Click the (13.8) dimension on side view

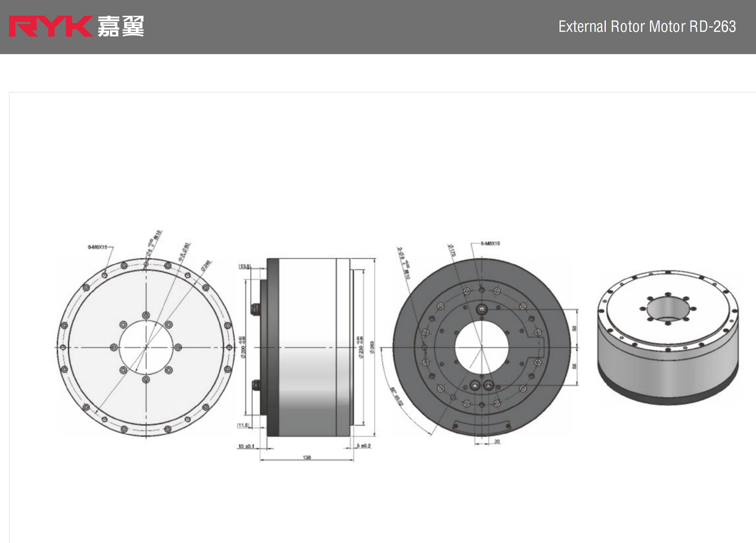click(x=244, y=266)
